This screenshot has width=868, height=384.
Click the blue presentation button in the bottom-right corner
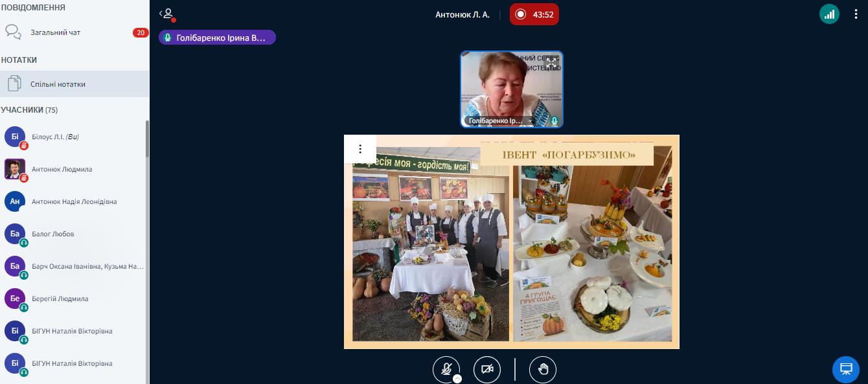(x=845, y=369)
